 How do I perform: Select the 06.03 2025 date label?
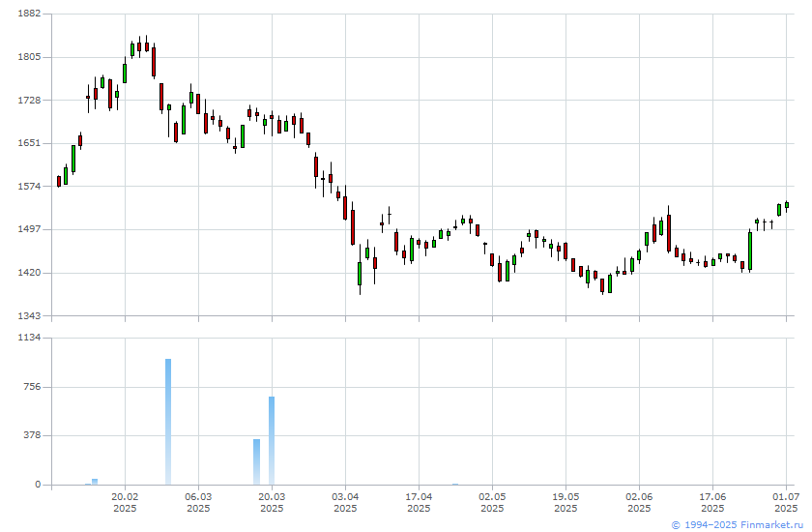198,502
